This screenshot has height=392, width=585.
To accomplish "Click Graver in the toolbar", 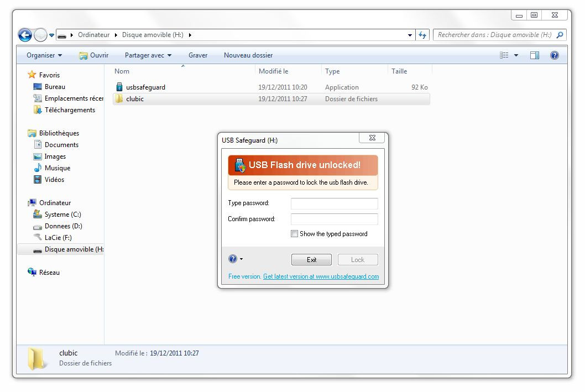I will pyautogui.click(x=198, y=55).
